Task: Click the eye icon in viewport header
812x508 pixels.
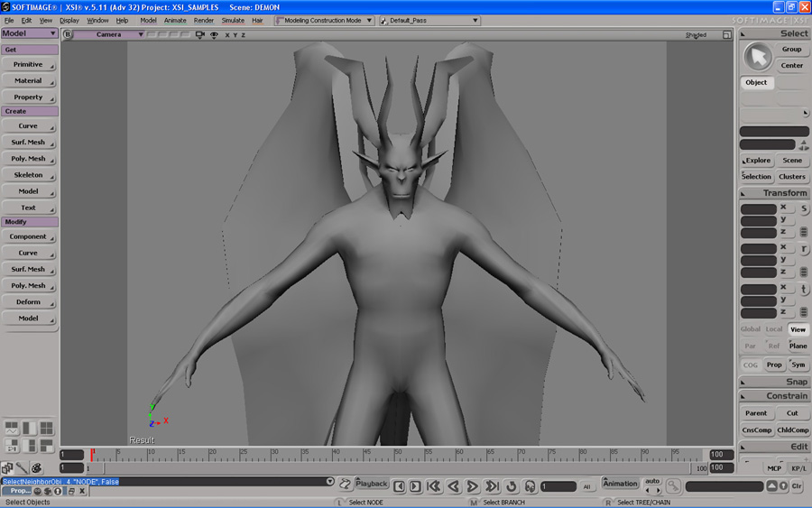Action: point(214,34)
